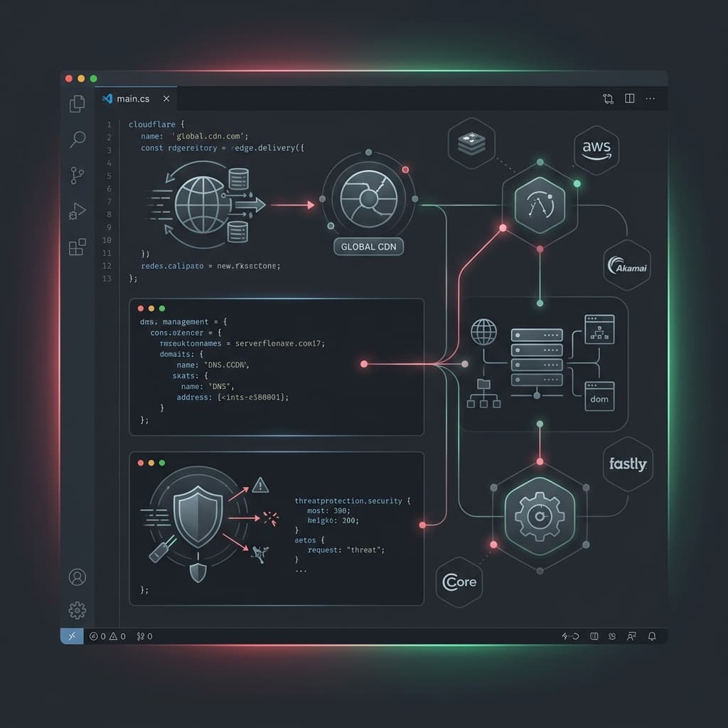Click 'management = {' in DNS panel
The width and height of the screenshot is (728, 728).
pyautogui.click(x=195, y=322)
